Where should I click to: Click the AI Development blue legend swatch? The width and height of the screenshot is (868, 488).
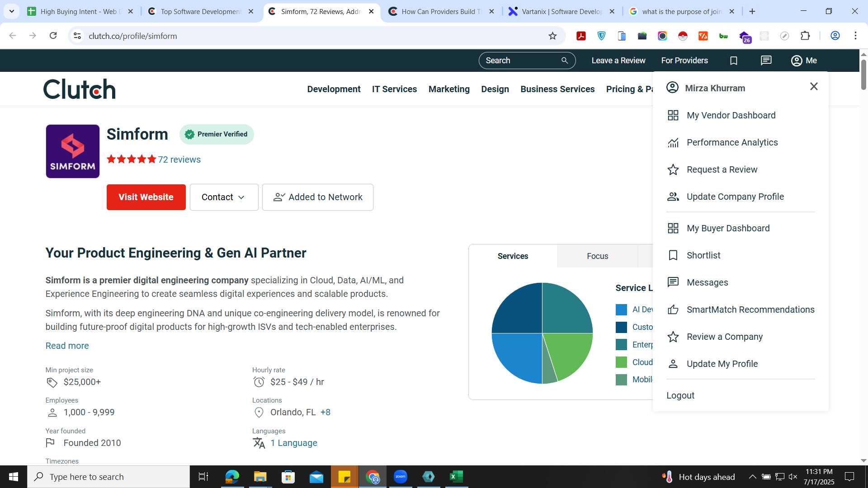[621, 310]
